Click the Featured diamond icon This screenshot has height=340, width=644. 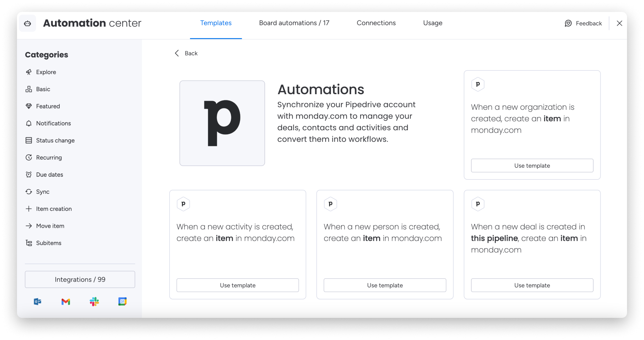[x=29, y=106]
